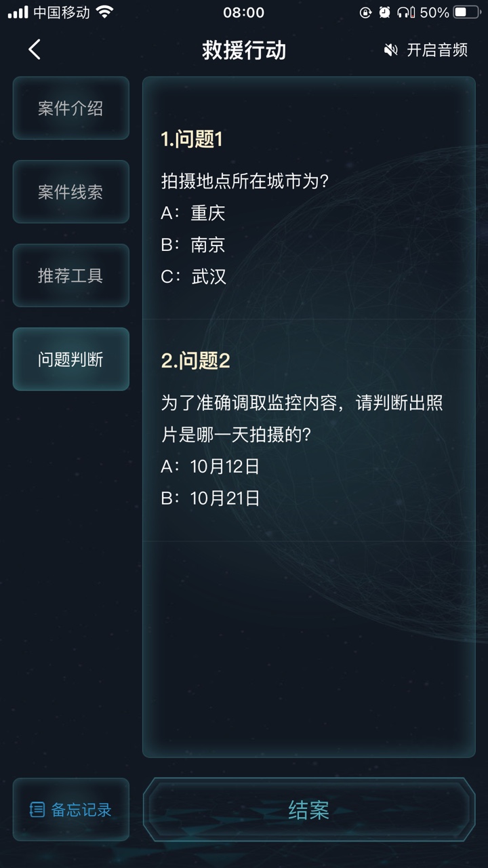The image size is (488, 868).
Task: Tap the memo notes list icon
Action: [x=37, y=809]
